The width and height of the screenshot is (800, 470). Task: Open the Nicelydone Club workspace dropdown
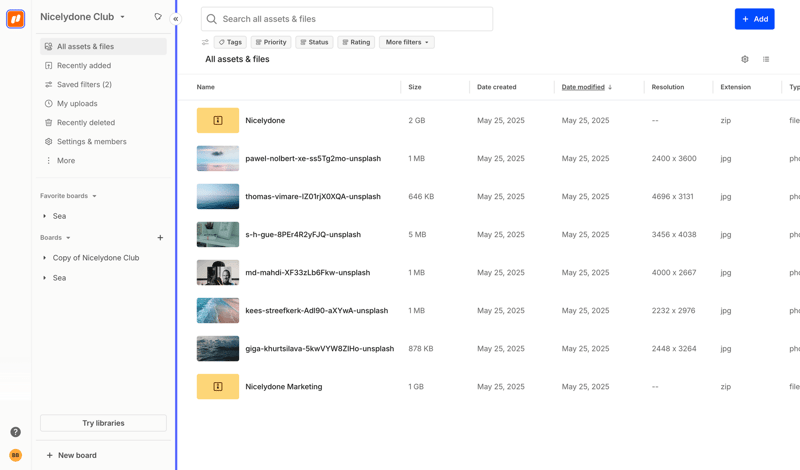coord(82,17)
